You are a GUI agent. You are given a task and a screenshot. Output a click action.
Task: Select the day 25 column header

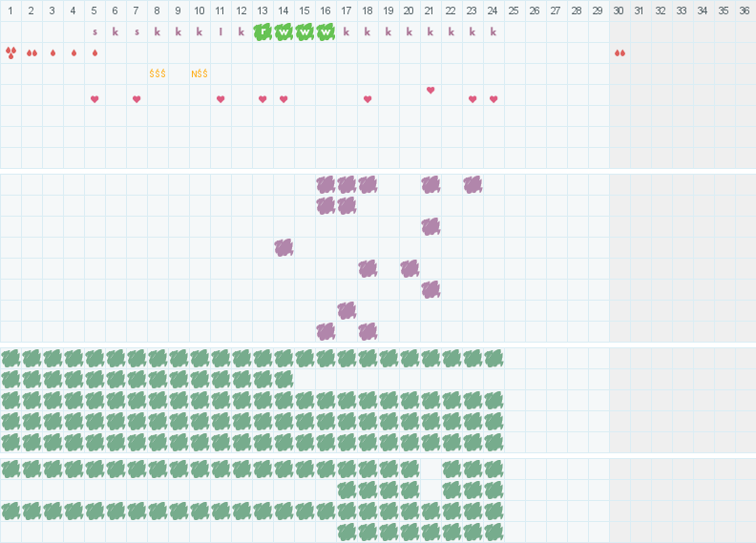pyautogui.click(x=514, y=10)
